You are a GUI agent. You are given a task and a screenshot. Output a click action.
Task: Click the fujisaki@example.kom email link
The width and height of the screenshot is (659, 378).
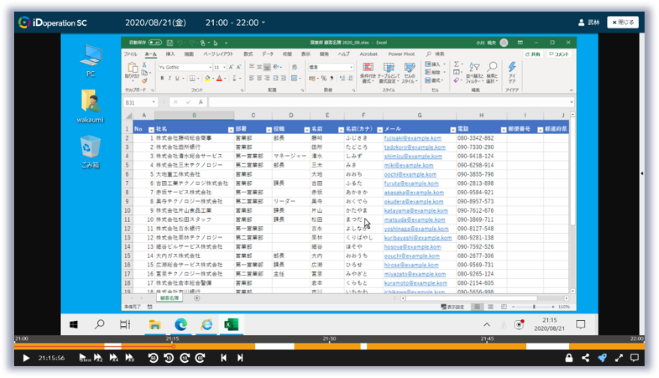(x=412, y=138)
